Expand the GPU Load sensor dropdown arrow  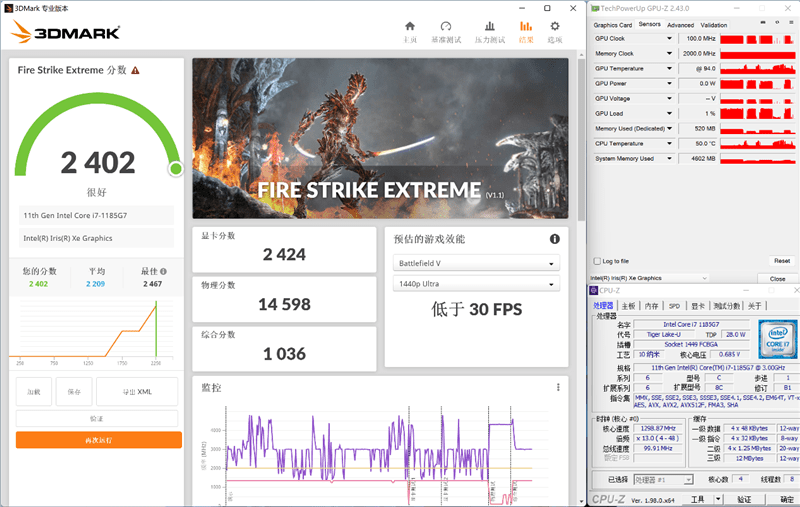669,114
